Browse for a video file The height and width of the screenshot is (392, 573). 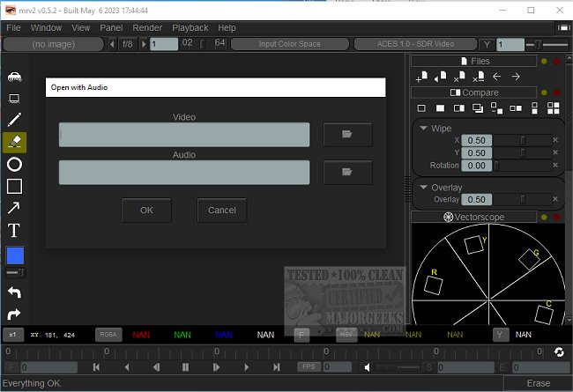click(x=346, y=135)
